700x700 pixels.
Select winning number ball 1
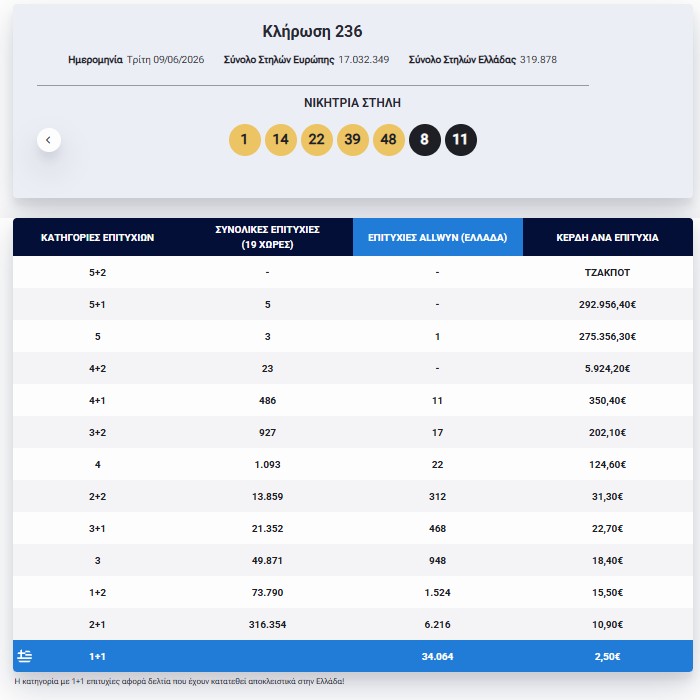tap(244, 140)
